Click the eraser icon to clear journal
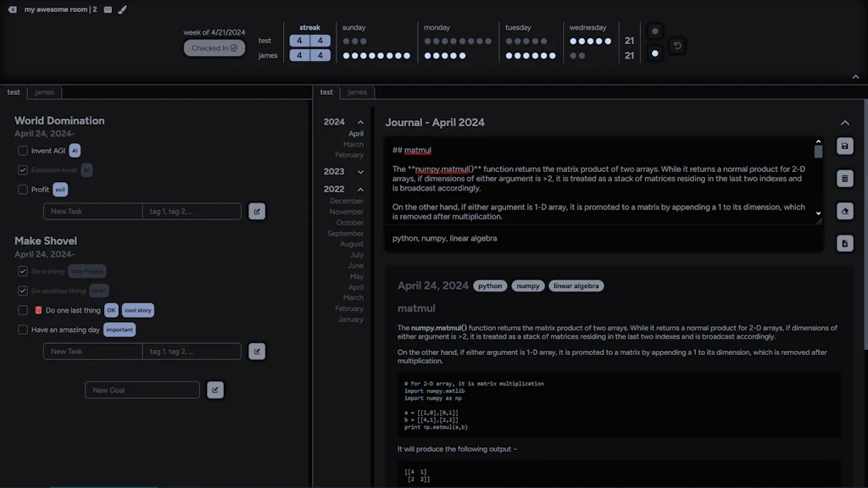The width and height of the screenshot is (868, 488). coord(844,212)
